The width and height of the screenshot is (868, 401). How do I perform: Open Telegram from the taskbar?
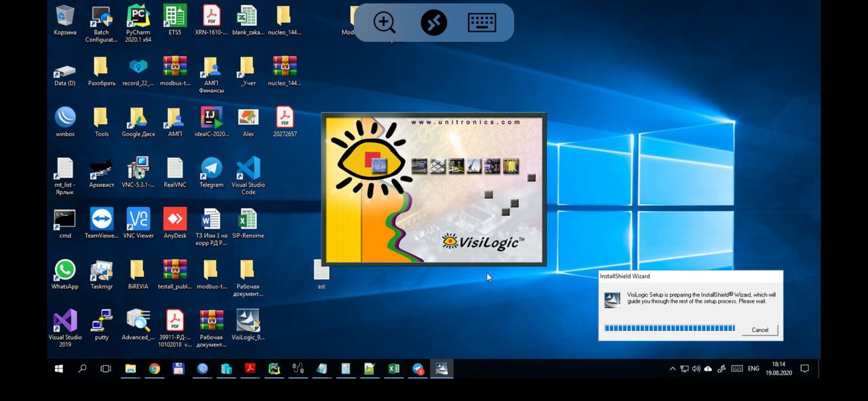(x=418, y=369)
